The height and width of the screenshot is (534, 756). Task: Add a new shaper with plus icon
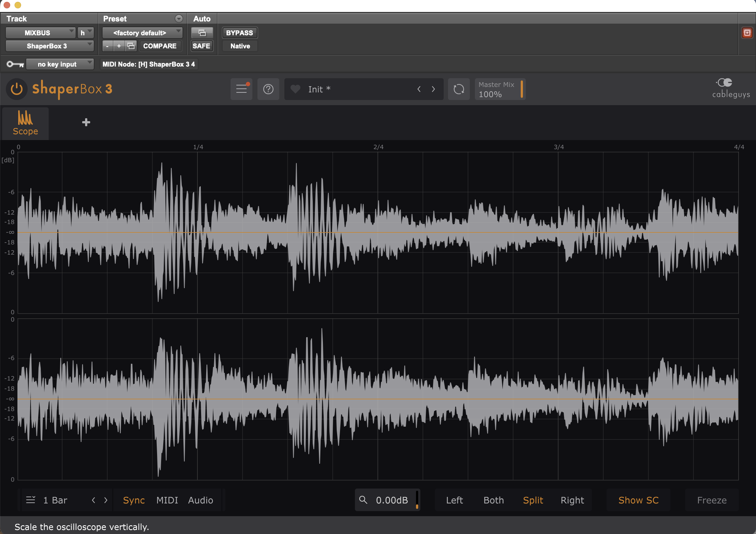(x=86, y=122)
